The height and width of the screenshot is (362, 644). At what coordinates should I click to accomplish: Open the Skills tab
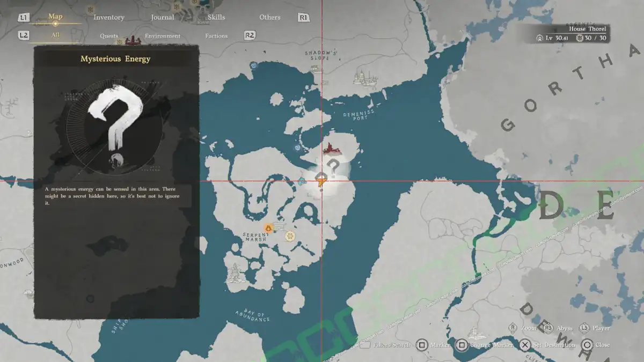[x=216, y=17]
